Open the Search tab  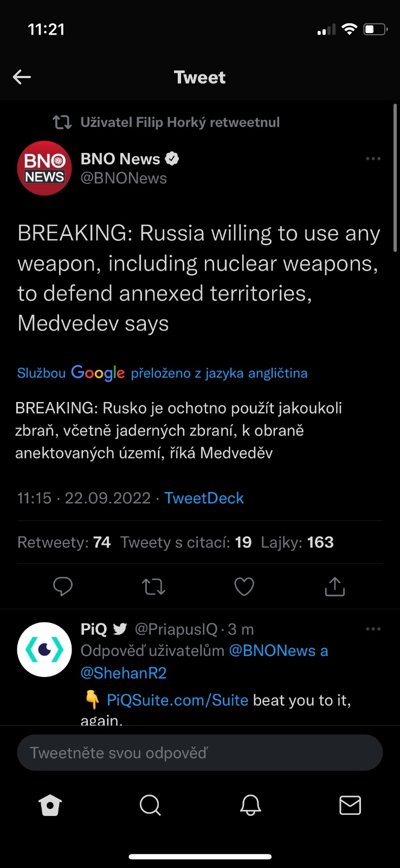click(x=150, y=806)
